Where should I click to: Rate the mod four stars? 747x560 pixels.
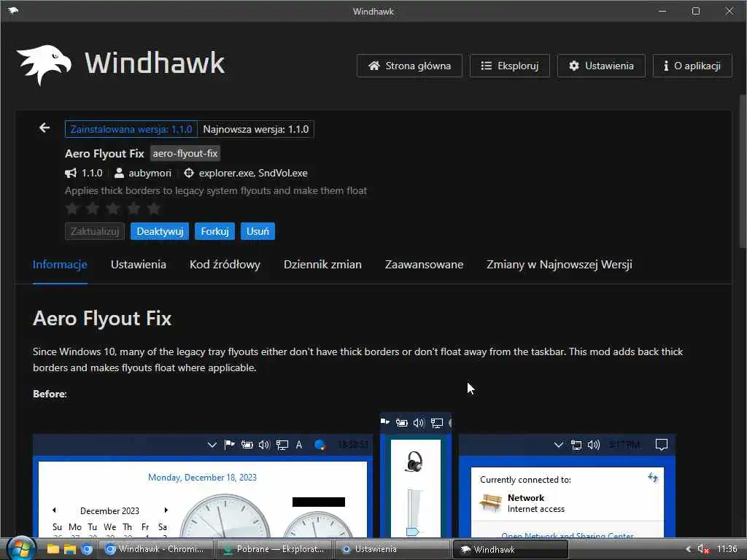click(x=134, y=208)
